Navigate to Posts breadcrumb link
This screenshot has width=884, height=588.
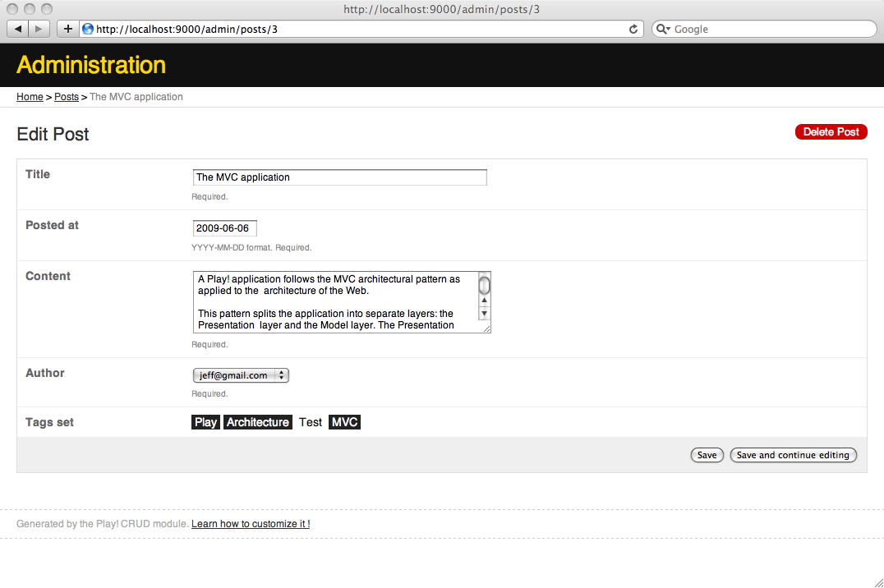coord(67,97)
